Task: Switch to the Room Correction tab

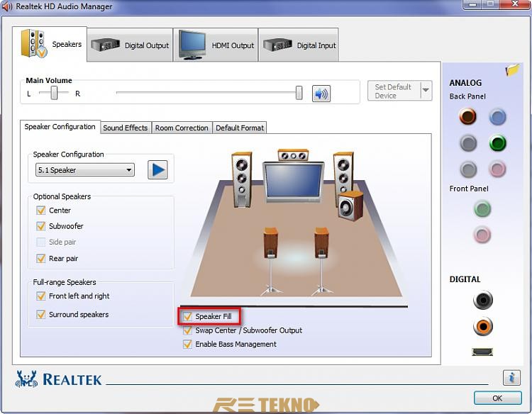Action: tap(182, 128)
